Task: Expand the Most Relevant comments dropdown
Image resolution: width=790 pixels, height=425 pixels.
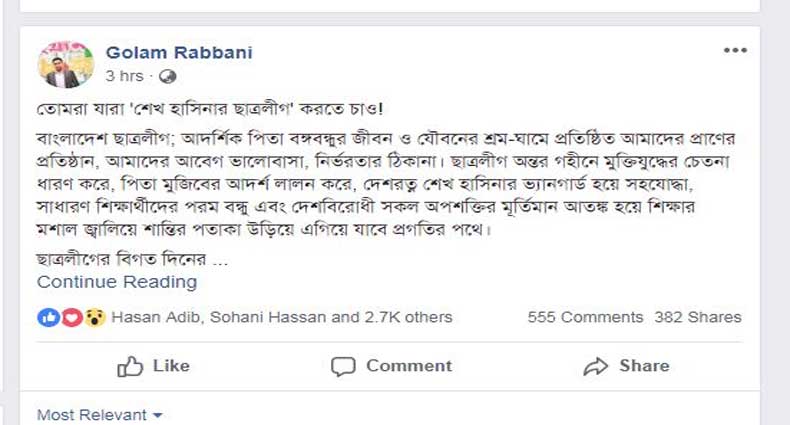Action: [100, 414]
